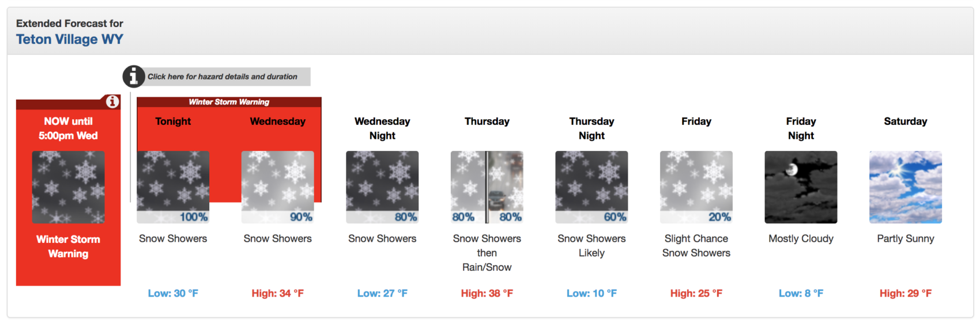The image size is (980, 323).
Task: Select Wednesday 90% snow showers icon
Action: click(x=277, y=187)
